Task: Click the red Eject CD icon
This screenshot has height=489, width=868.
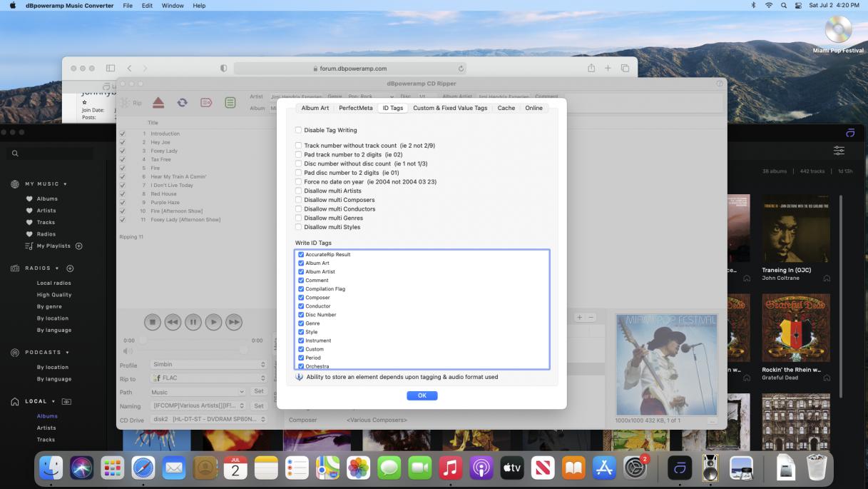Action: [x=158, y=103]
